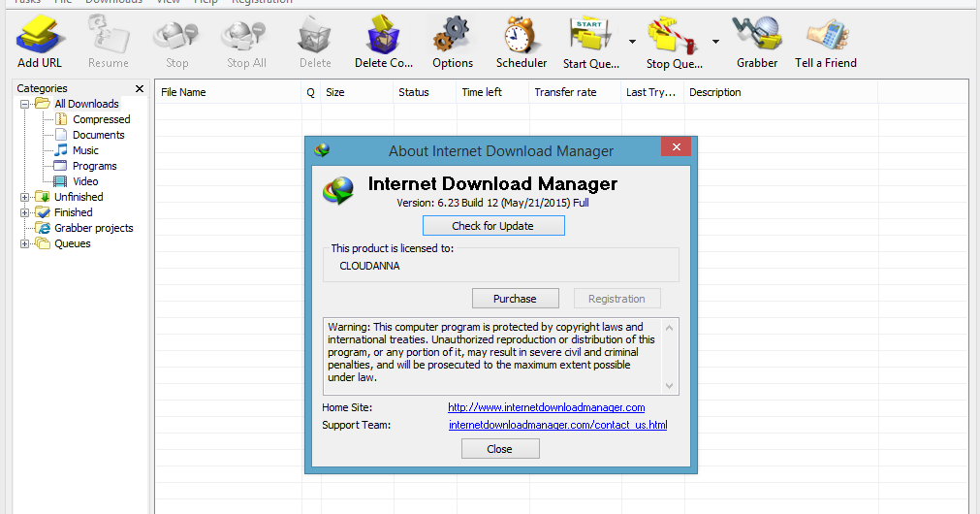Click the warning text scroll-up arrow
The height and width of the screenshot is (514, 980).
[x=670, y=328]
